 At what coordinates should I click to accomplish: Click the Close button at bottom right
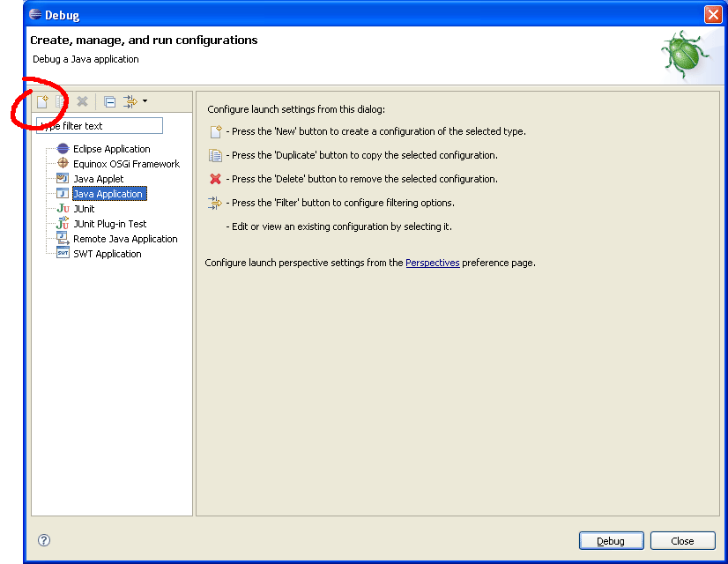point(681,541)
